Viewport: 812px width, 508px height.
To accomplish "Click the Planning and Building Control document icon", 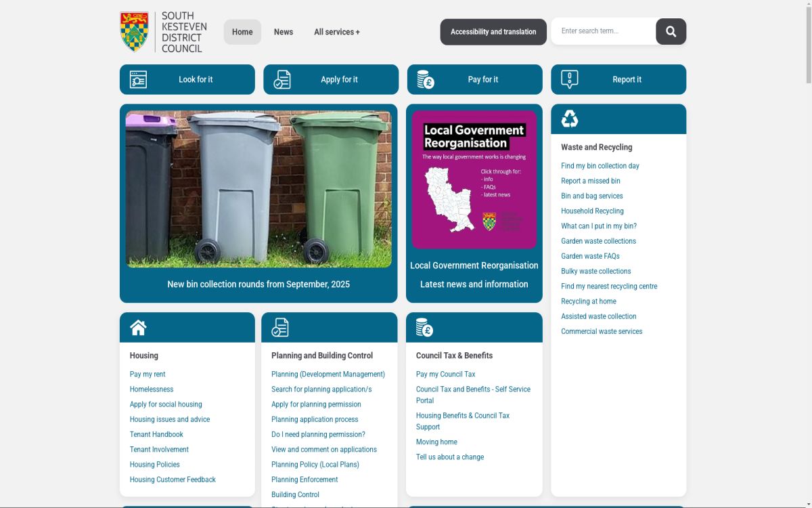I will [x=280, y=327].
